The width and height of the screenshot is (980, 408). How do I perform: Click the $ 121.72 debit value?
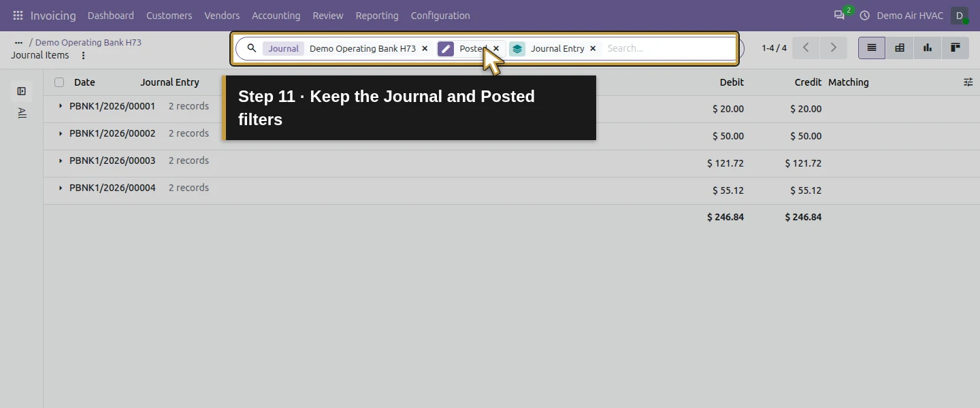(x=725, y=163)
